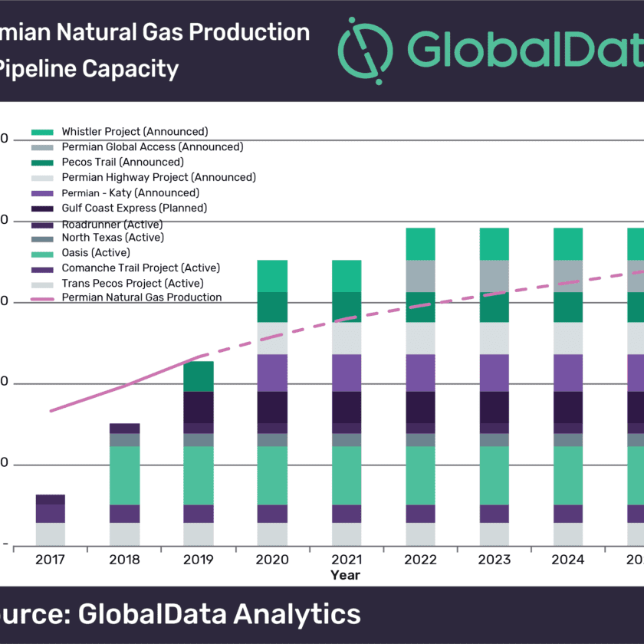The width and height of the screenshot is (644, 644).
Task: Select 'North Texas (Active)' legend label
Action: (x=113, y=238)
